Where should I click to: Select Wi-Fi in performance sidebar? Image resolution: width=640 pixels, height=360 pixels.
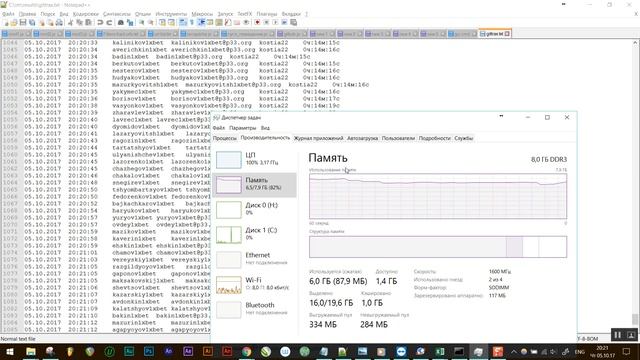tap(254, 284)
